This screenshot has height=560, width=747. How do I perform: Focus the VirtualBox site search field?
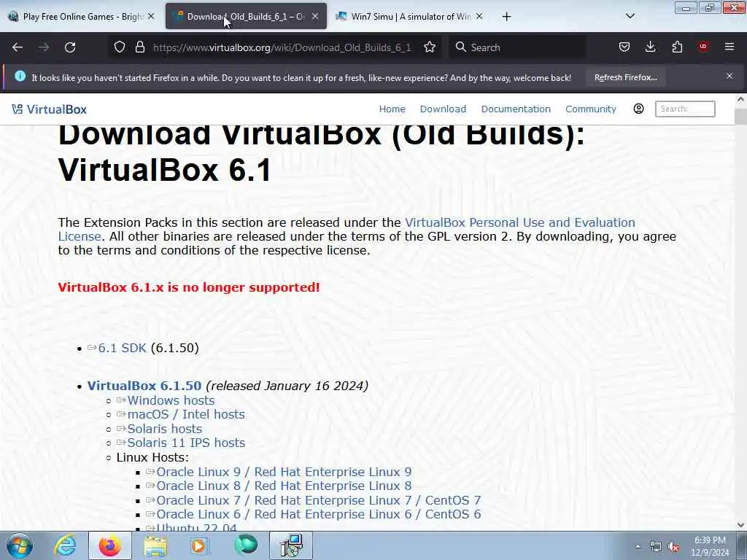[685, 109]
